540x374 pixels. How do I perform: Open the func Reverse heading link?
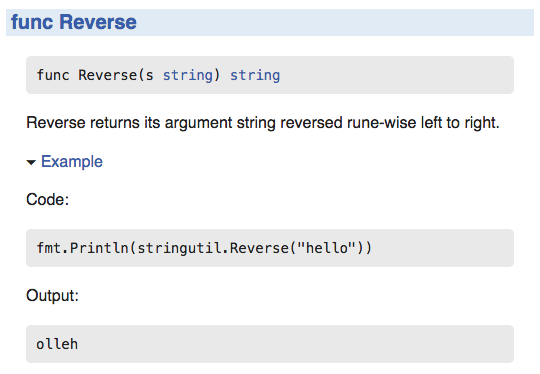(x=74, y=22)
